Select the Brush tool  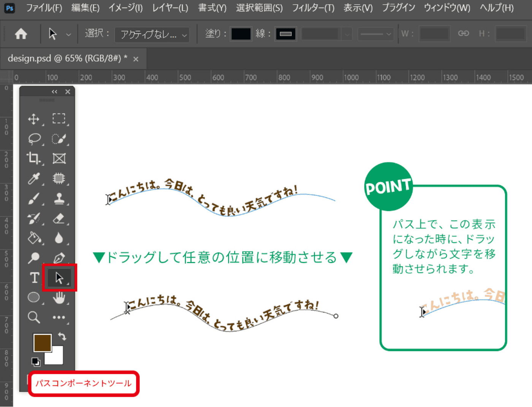click(34, 199)
